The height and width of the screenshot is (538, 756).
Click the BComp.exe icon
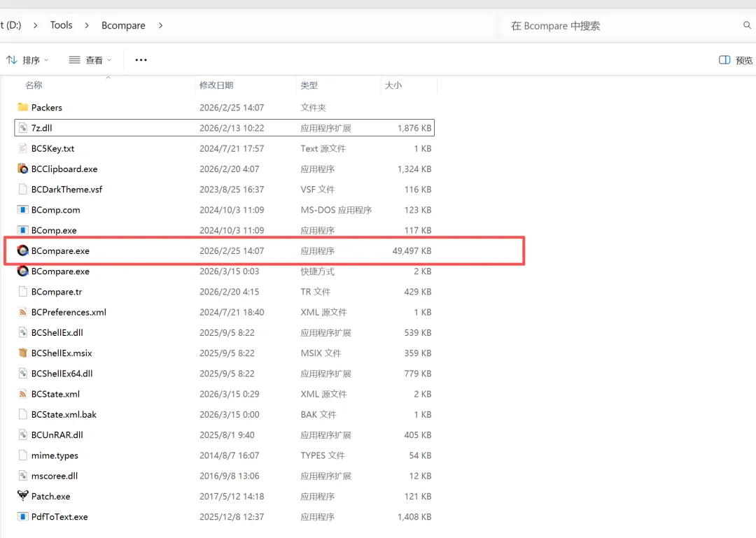click(x=22, y=230)
